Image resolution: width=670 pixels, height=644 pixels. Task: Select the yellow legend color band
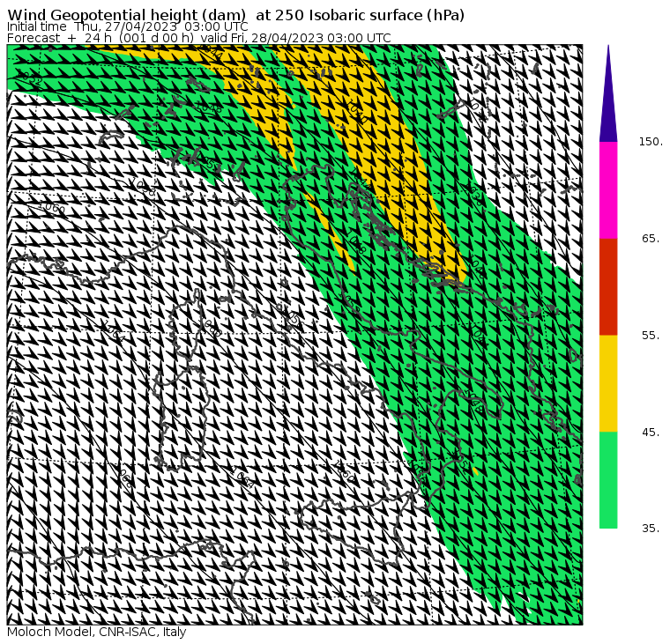(x=608, y=383)
